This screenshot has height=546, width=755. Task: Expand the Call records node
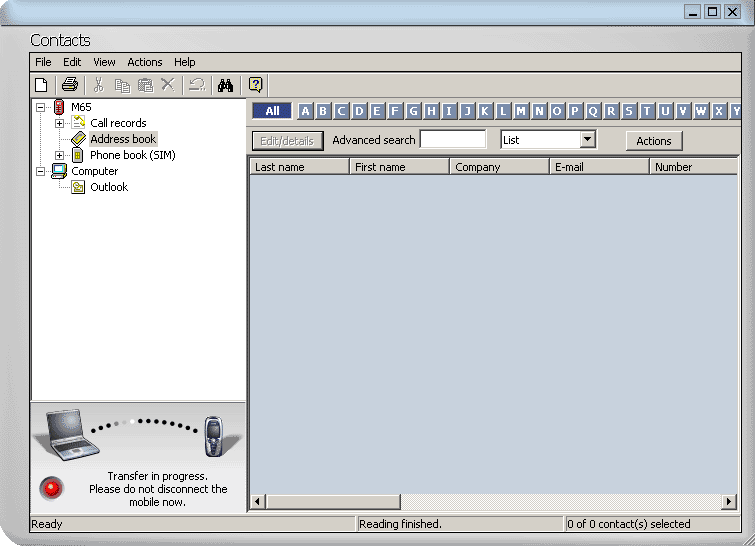click(x=59, y=123)
